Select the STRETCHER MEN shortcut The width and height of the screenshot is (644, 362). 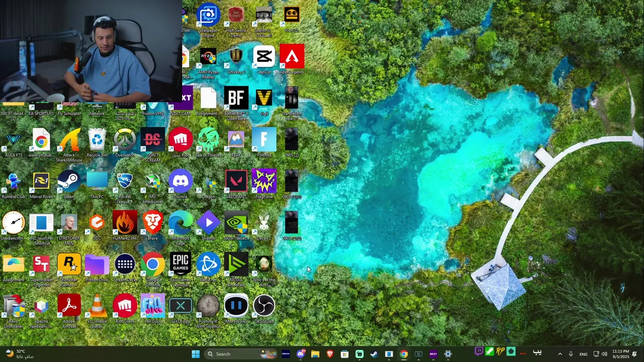coord(69,228)
